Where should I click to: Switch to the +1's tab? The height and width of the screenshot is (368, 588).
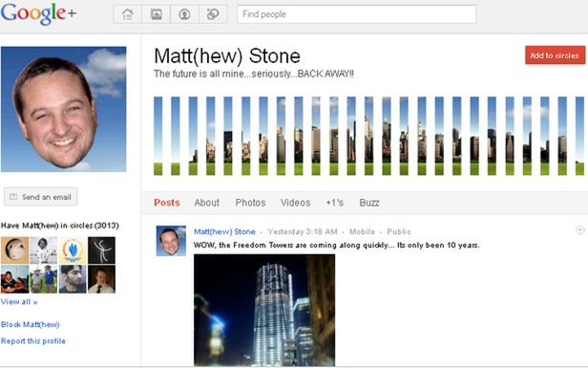coord(334,203)
